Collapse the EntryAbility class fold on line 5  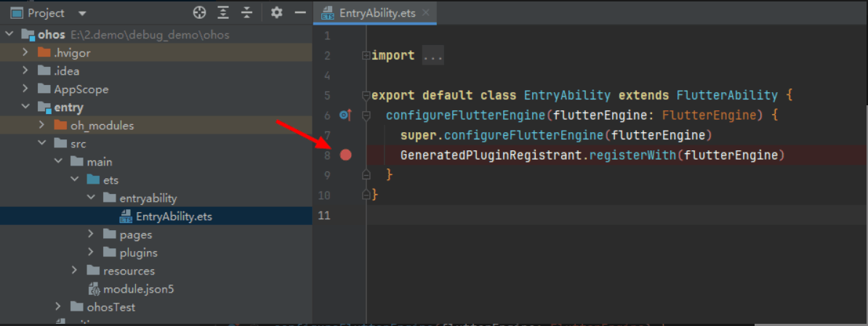tap(366, 96)
